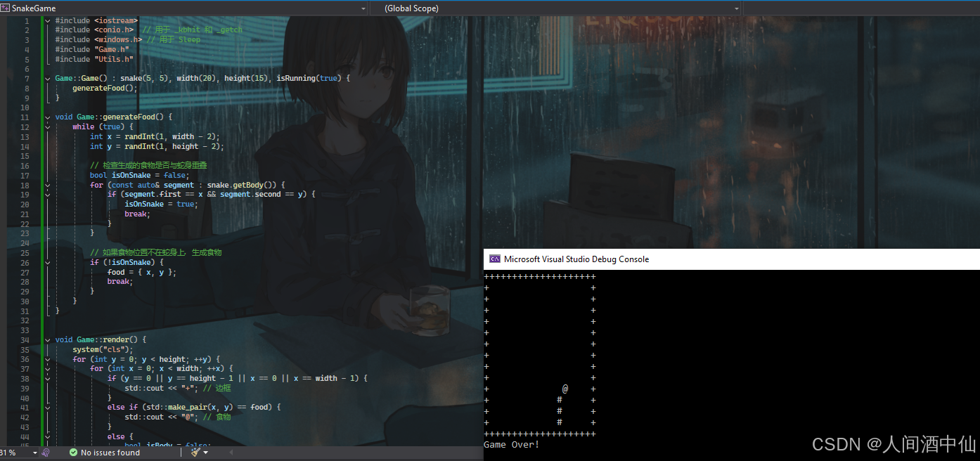Click the No issues found status
This screenshot has height=461, width=980.
coord(110,453)
